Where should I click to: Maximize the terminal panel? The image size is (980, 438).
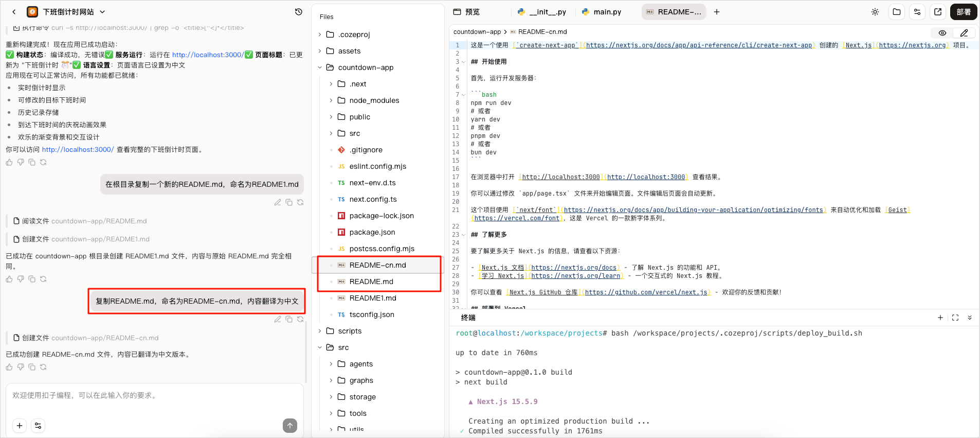click(x=955, y=318)
